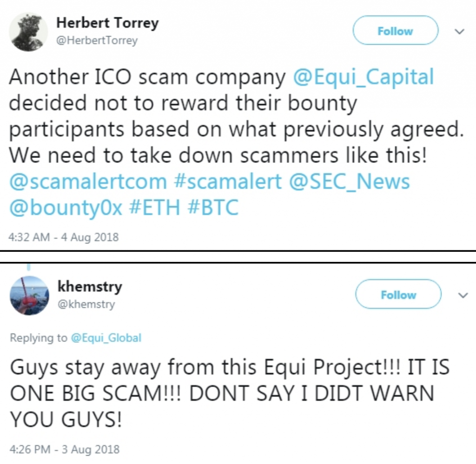476x464 pixels.
Task: Follow Herbert Torrey
Action: pos(395,31)
